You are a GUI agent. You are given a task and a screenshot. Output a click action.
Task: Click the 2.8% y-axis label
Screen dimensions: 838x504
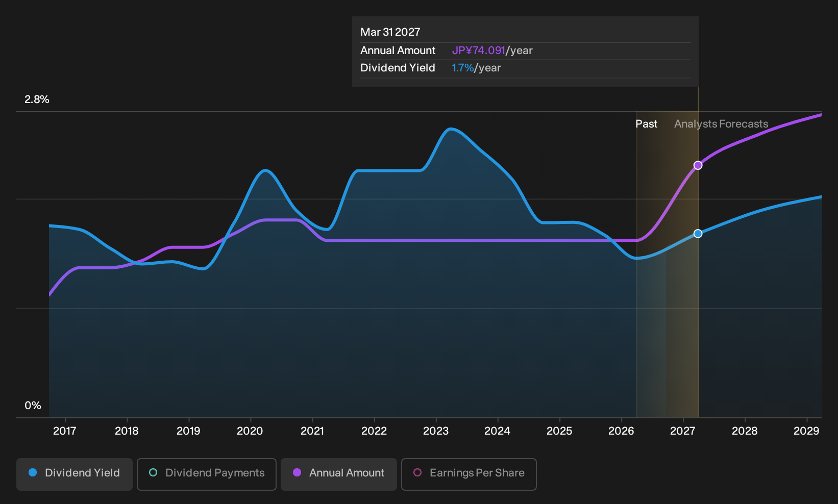pos(37,99)
